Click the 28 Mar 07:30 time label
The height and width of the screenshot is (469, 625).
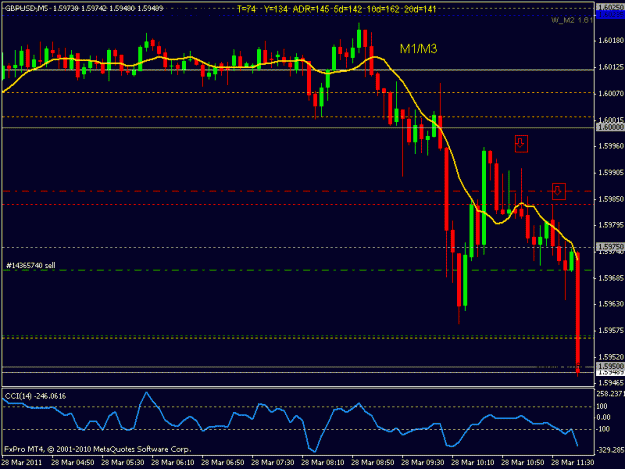coord(273,463)
